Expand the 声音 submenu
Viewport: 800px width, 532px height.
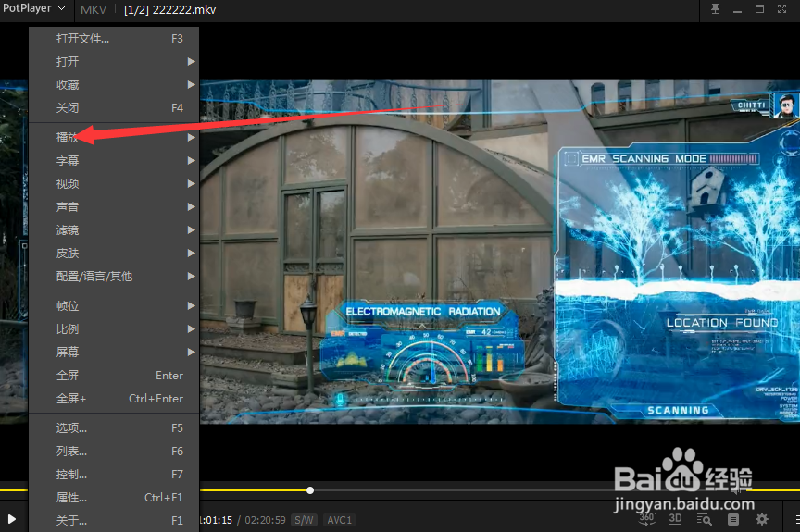click(x=114, y=207)
